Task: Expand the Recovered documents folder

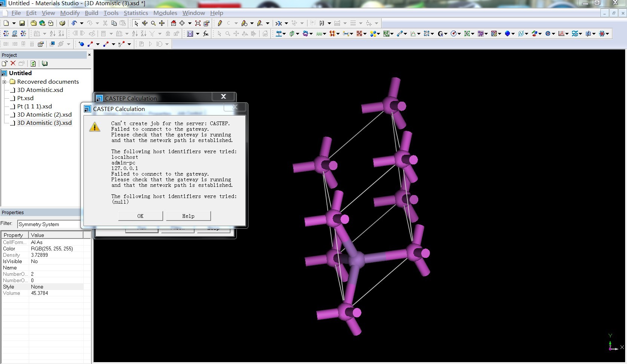Action: pyautogui.click(x=4, y=82)
